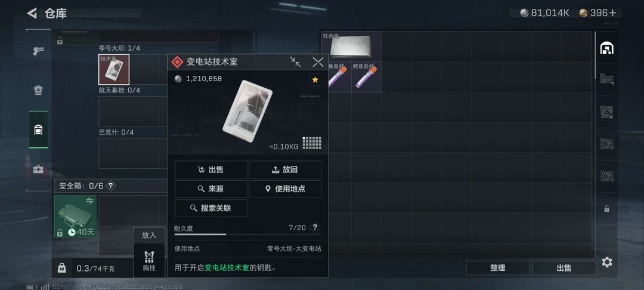
Task: Open the 安全箱 help question mark
Action: (x=110, y=186)
